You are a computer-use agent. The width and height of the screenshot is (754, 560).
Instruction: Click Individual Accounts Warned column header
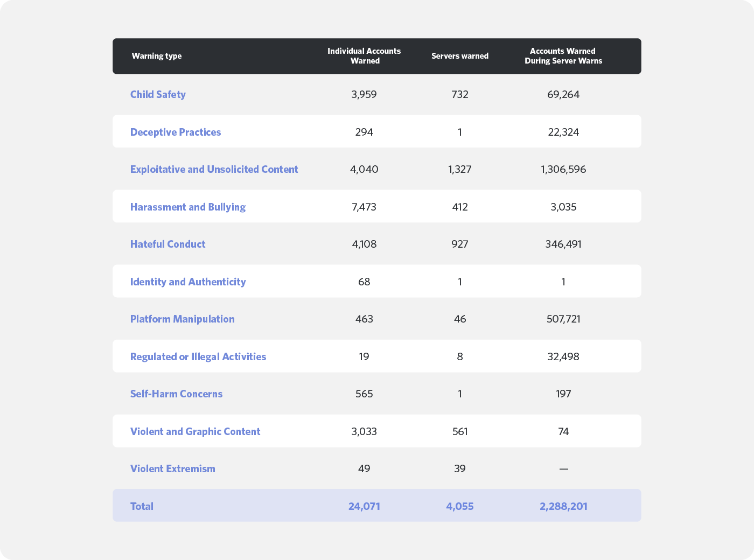point(364,56)
